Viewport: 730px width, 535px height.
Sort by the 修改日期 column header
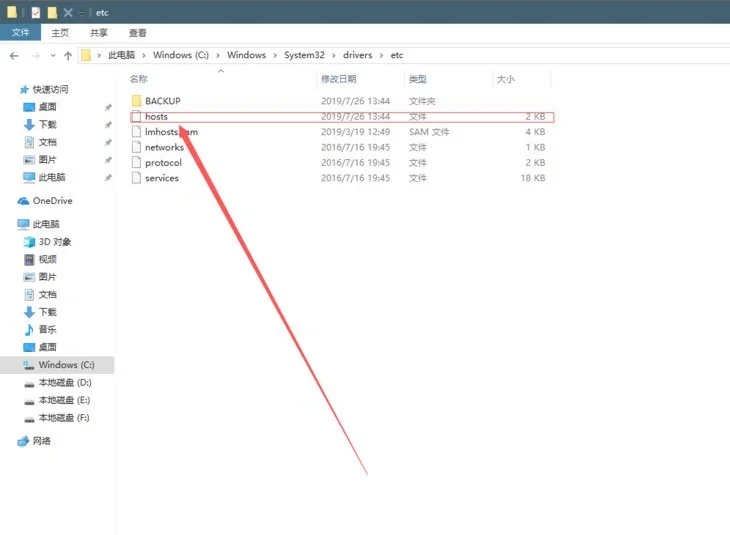pos(338,79)
